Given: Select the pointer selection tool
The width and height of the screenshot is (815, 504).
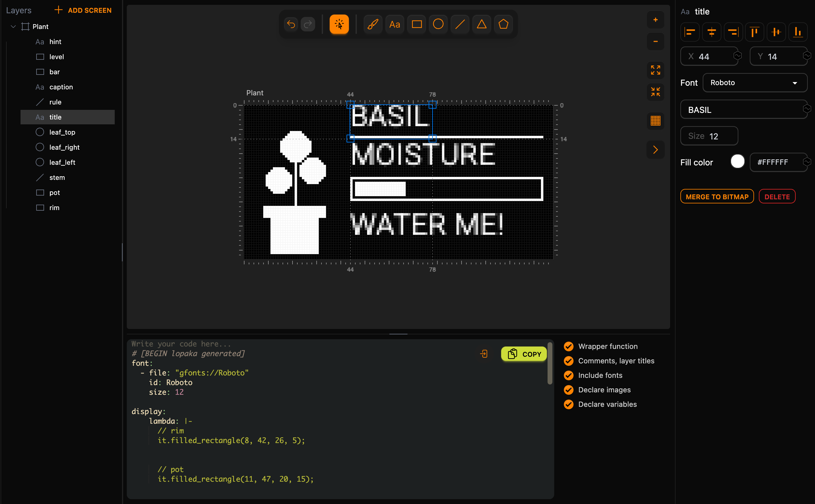Looking at the screenshot, I should point(339,24).
